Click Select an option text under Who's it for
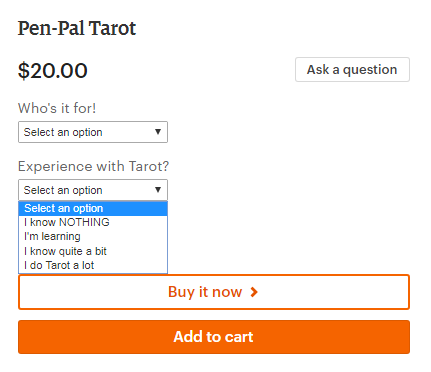Viewport: 431px width, 372px height. pyautogui.click(x=63, y=132)
